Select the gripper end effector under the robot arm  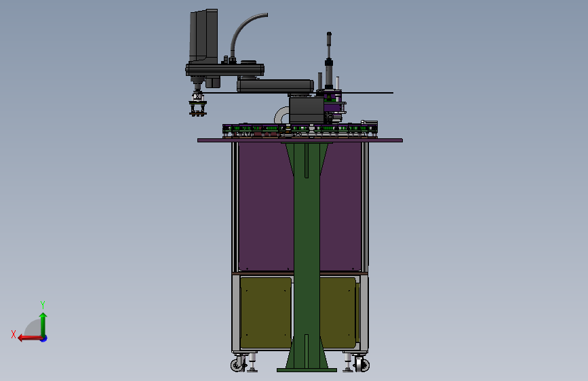(197, 105)
